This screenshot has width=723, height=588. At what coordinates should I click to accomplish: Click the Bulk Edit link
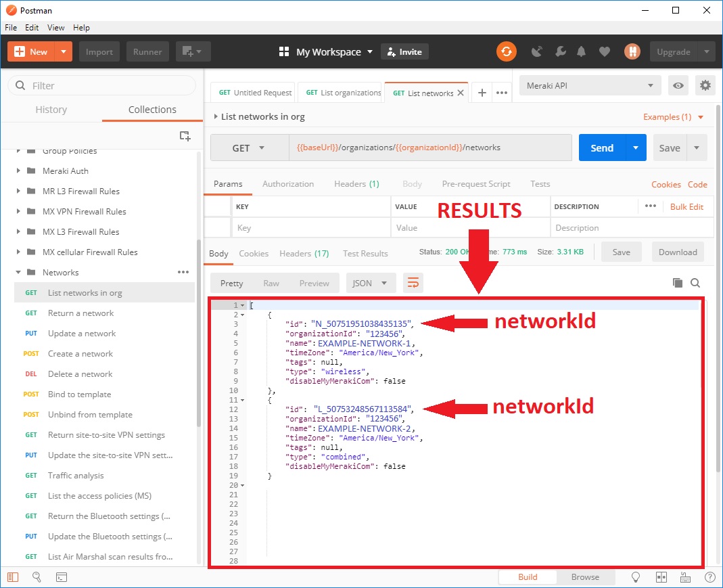[686, 206]
